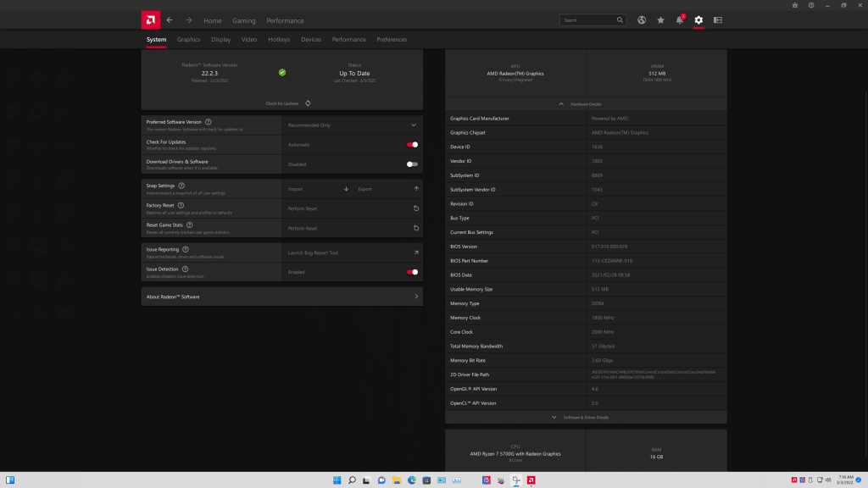The width and height of the screenshot is (868, 488).
Task: Click Factory Reset Perform Reset text
Action: 303,208
